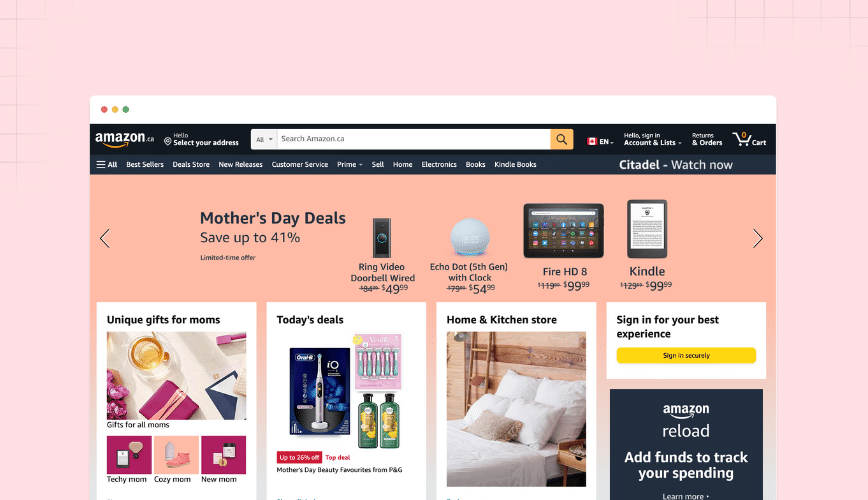The width and height of the screenshot is (868, 500).
Task: Click the Amazon.ca logo
Action: pyautogui.click(x=125, y=140)
